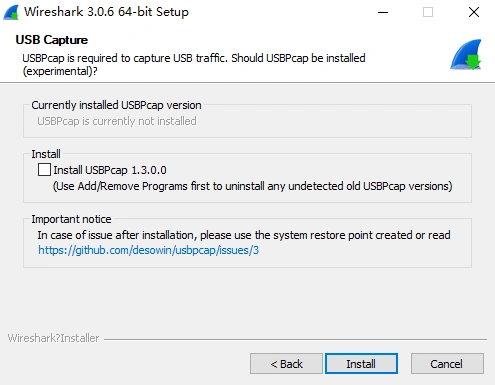
Task: Click the "USBPcap is required to capture" description
Action: (x=194, y=64)
